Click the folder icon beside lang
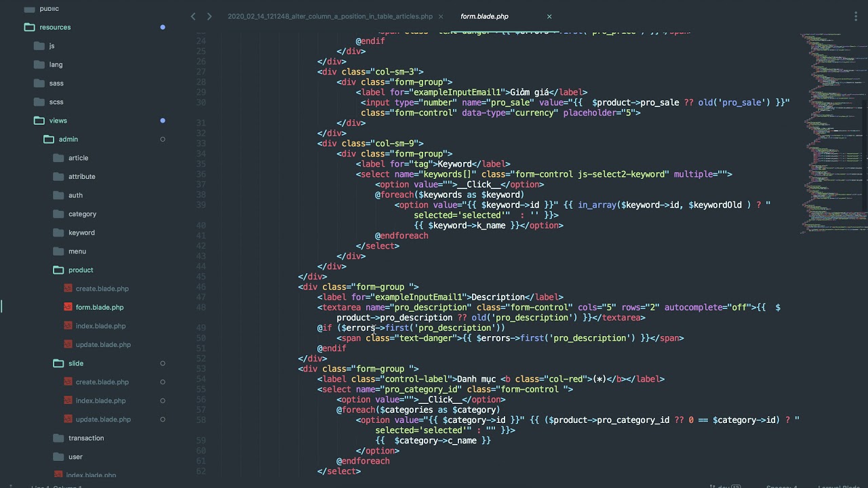This screenshot has width=868, height=488. point(39,64)
